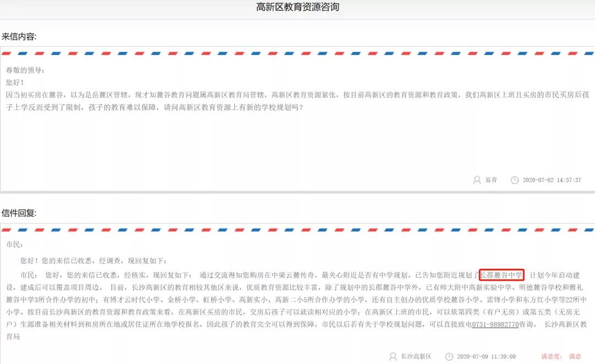Click the person avatar in the letter section
Viewport: 595px width, 364px height.
tap(477, 180)
